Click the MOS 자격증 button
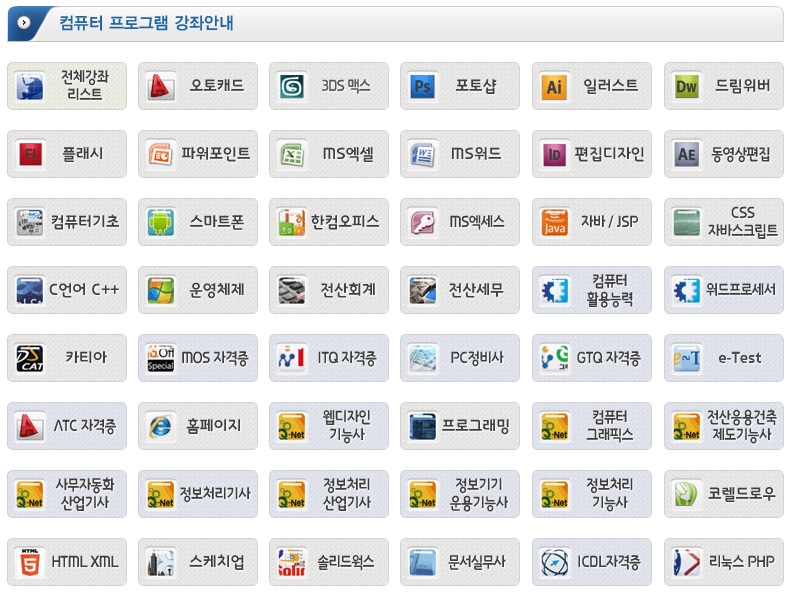Viewport: 790px width, 593px height. [198, 358]
